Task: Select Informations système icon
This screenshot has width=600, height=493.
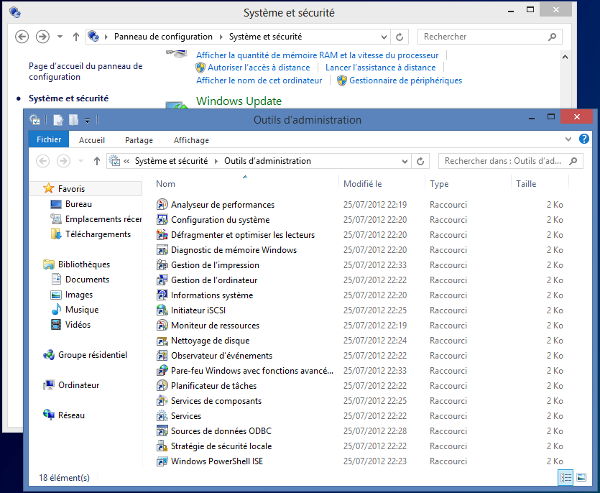Action: (162, 295)
